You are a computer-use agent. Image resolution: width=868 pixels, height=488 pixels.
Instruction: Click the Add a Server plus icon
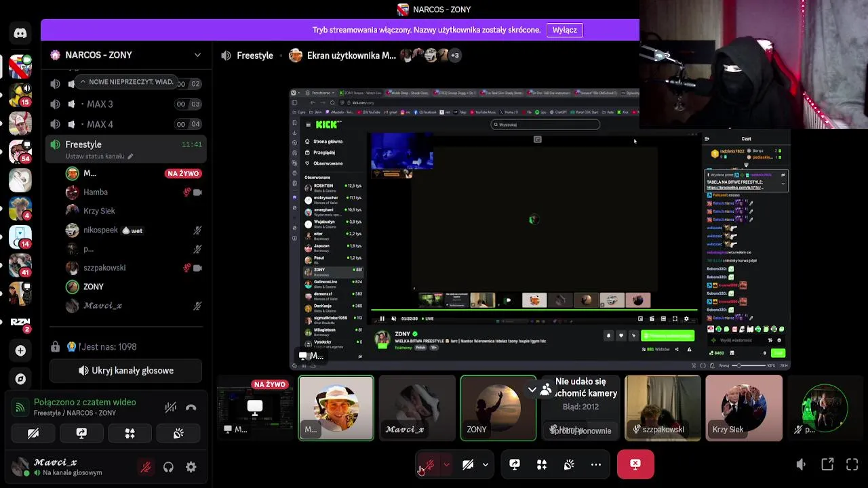click(20, 350)
